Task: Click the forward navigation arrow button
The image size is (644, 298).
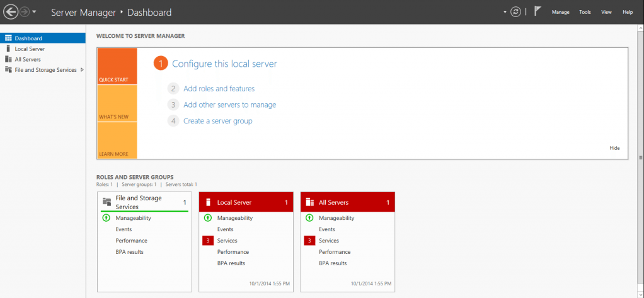Action: (x=24, y=12)
